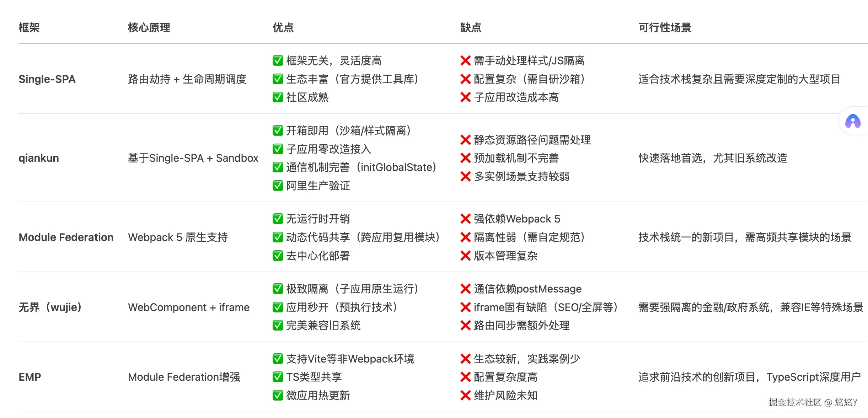Click green check beside TS类型共享
This screenshot has height=418, width=868.
click(x=278, y=377)
